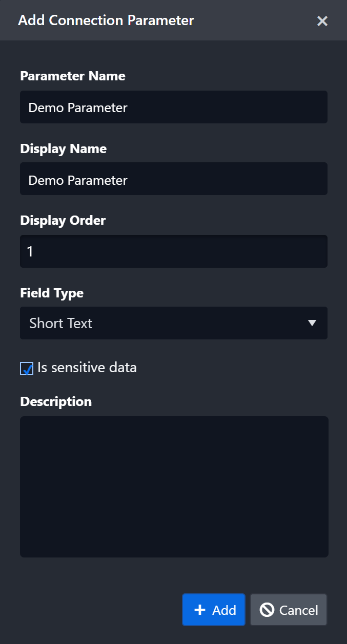
Task: Focus the Parameter Name input field
Action: click(173, 107)
